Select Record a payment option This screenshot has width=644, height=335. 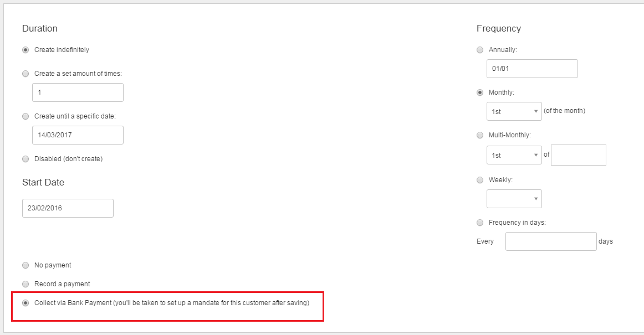25,284
